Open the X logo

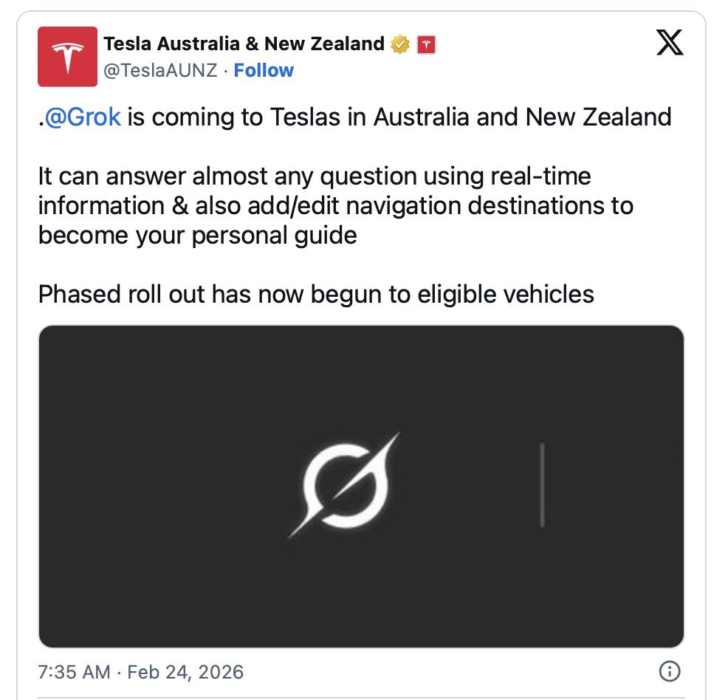point(670,44)
